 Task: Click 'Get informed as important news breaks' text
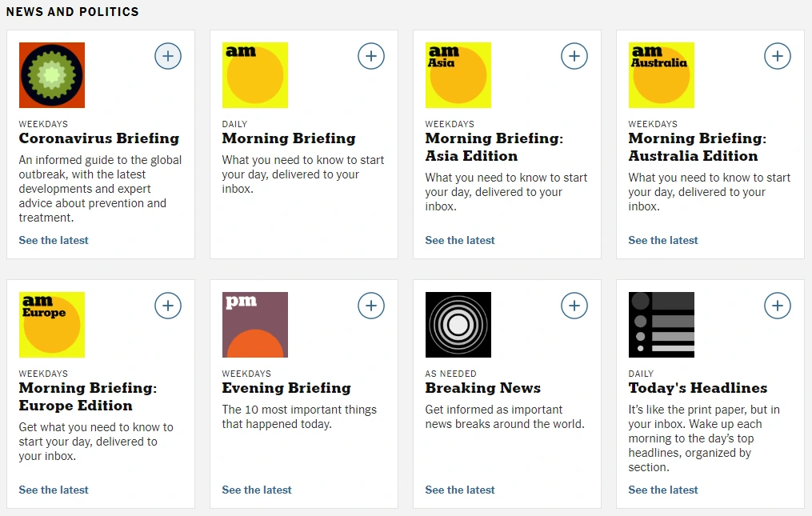tap(504, 417)
